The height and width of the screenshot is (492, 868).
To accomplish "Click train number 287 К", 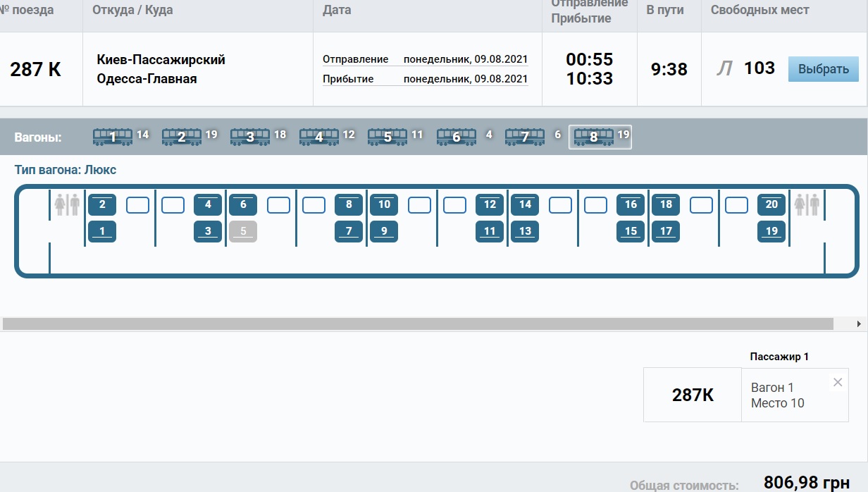I will point(35,70).
